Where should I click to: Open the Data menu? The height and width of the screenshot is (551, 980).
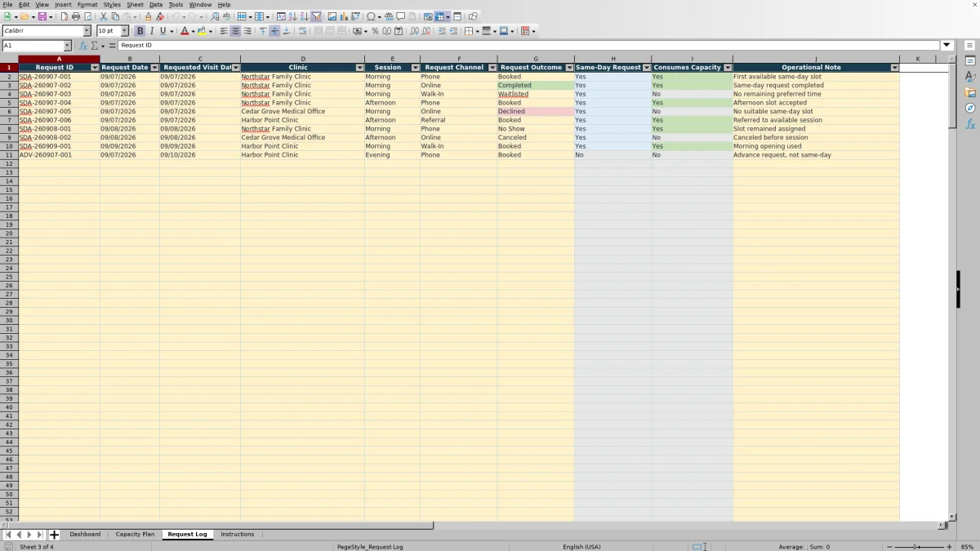155,5
